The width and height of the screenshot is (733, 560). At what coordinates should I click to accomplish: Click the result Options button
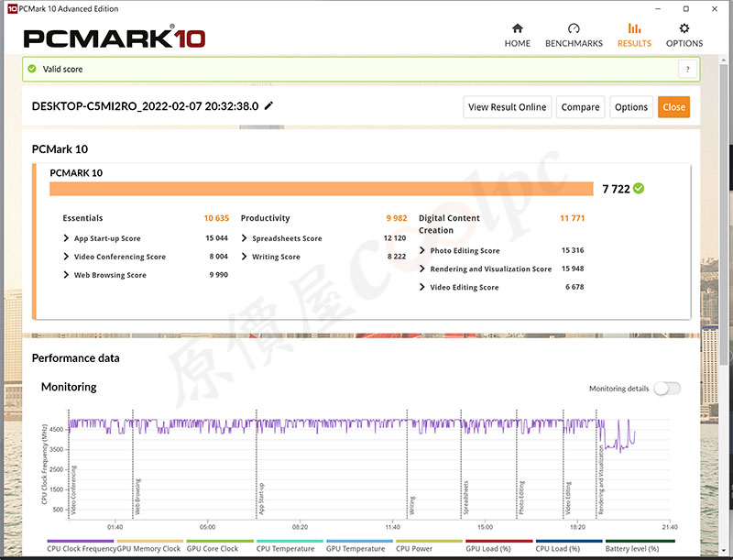point(631,107)
